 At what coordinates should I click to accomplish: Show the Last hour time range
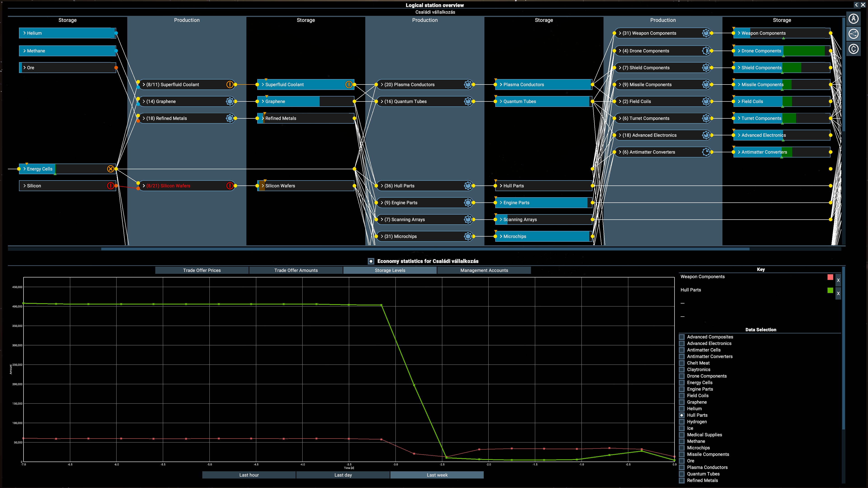[x=249, y=475]
